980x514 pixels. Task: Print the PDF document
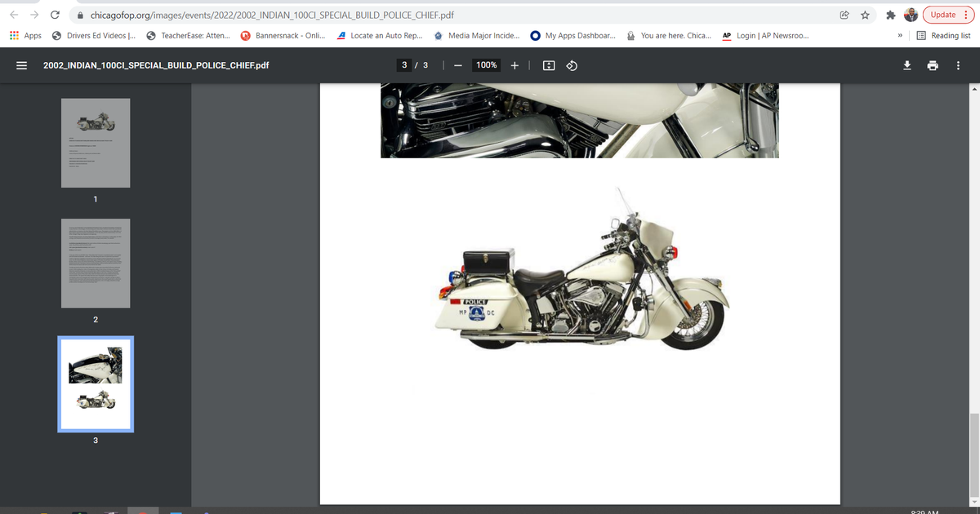click(932, 65)
